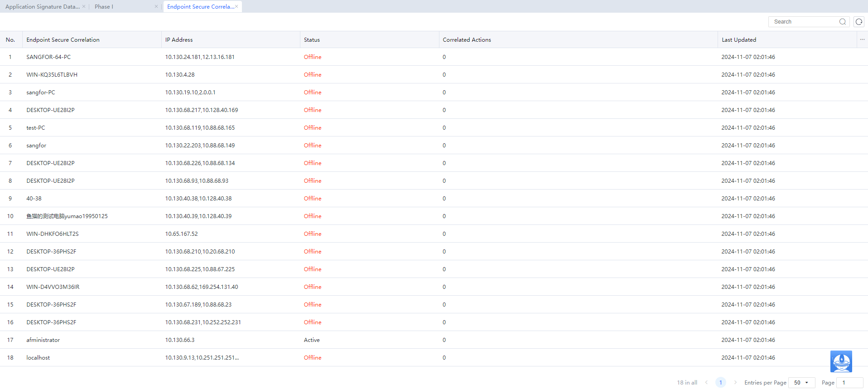The image size is (868, 390).
Task: Go to the previous page arrow
Action: tap(706, 382)
